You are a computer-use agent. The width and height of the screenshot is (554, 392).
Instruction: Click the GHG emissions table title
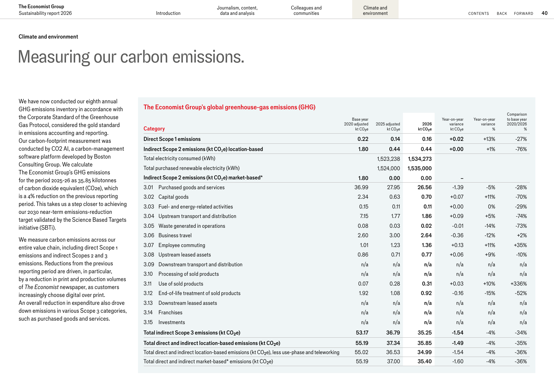coord(229,107)
